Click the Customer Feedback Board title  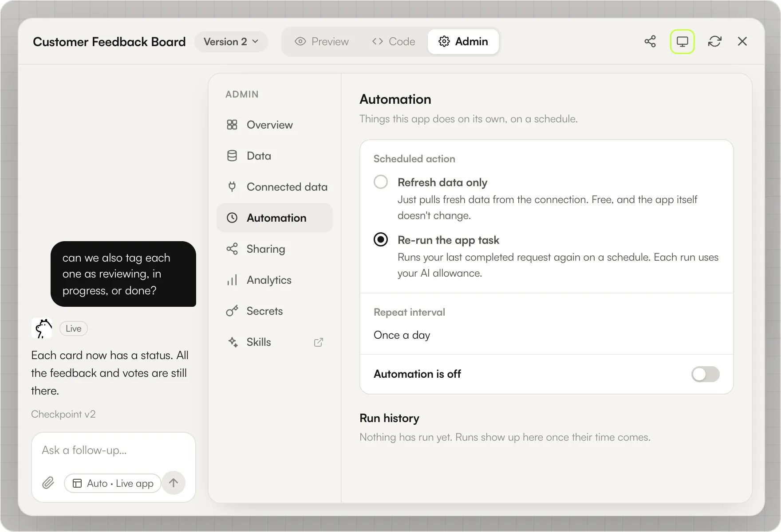click(109, 42)
